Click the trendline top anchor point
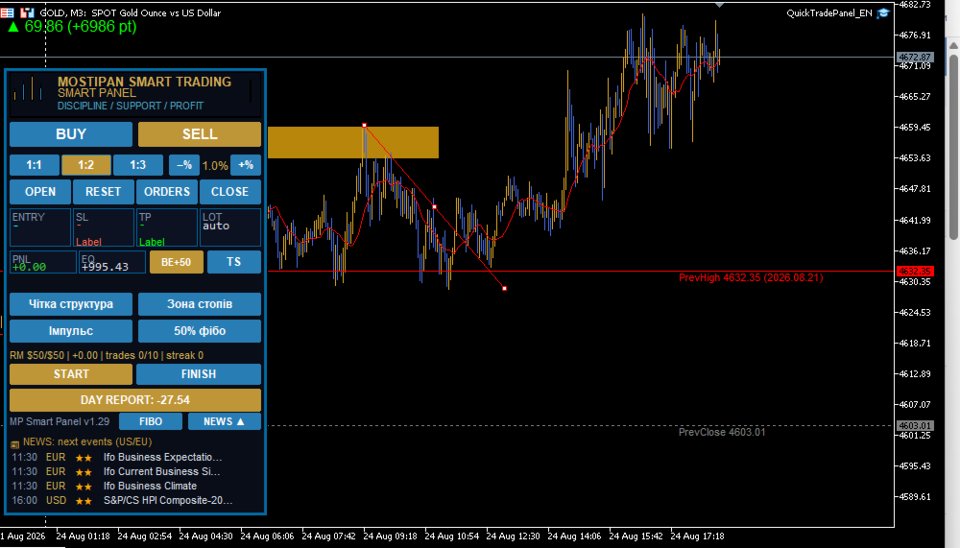 364,126
